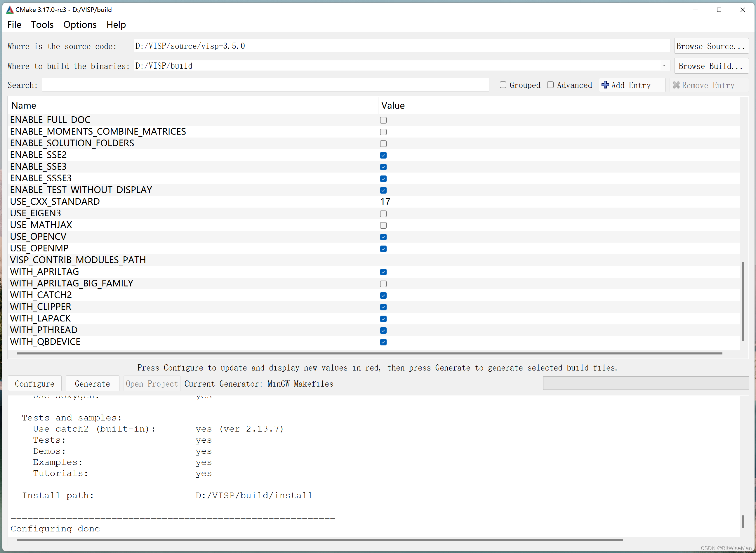Click the CMake logo in title bar
Screen dimensions: 756x553
10,10
